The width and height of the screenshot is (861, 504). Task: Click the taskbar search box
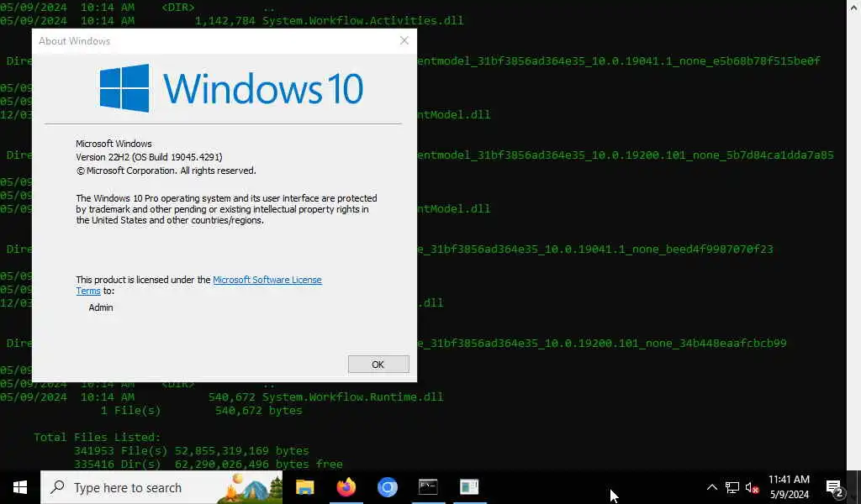coord(161,487)
